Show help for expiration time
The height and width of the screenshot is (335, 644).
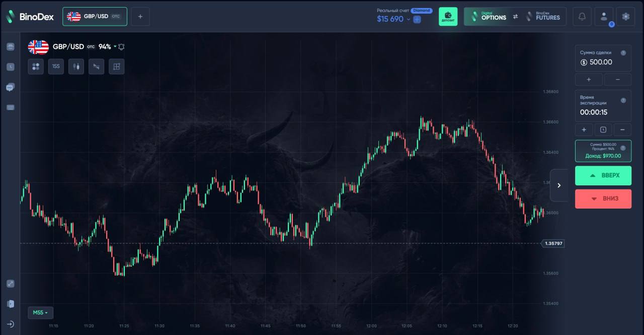click(623, 100)
